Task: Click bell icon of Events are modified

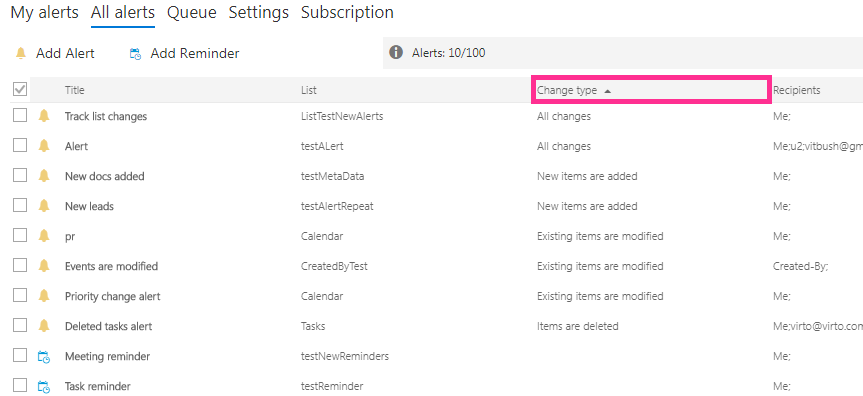Action: pyautogui.click(x=44, y=265)
